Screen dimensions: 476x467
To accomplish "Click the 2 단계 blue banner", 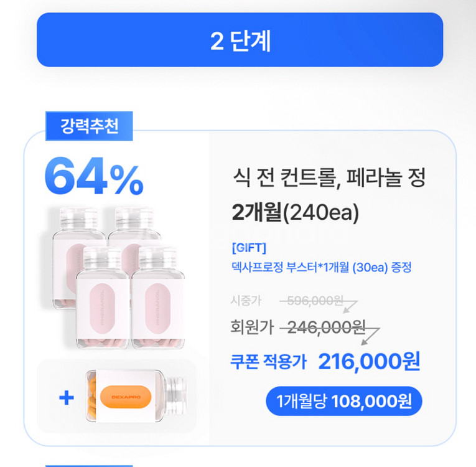I will [x=240, y=39].
